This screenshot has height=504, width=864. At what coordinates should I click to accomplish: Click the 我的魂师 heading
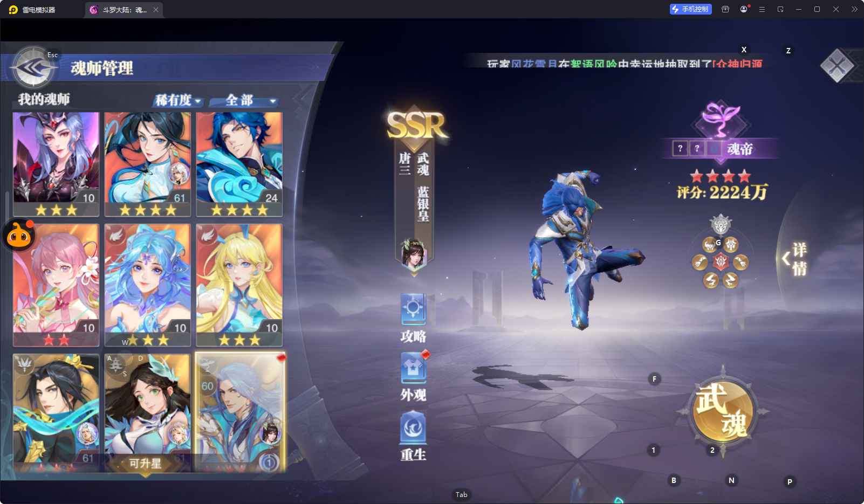pyautogui.click(x=44, y=99)
